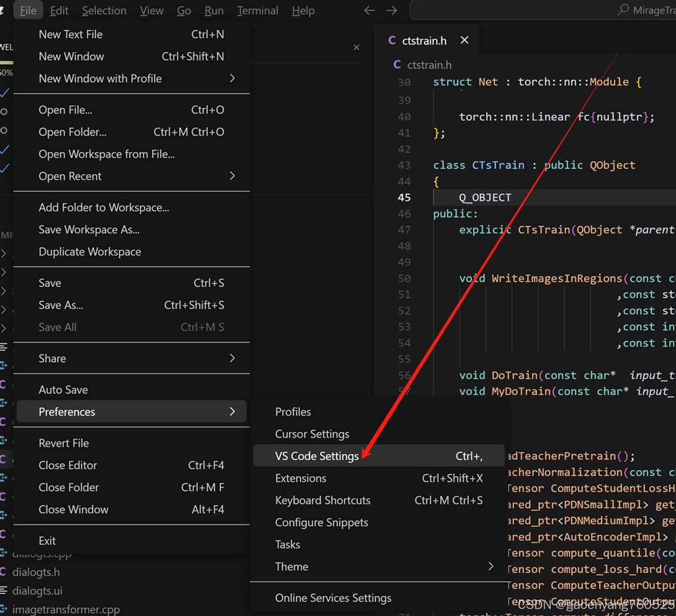Select Cursor Settings in the submenu
Viewport: 676px width, 616px height.
(x=312, y=434)
